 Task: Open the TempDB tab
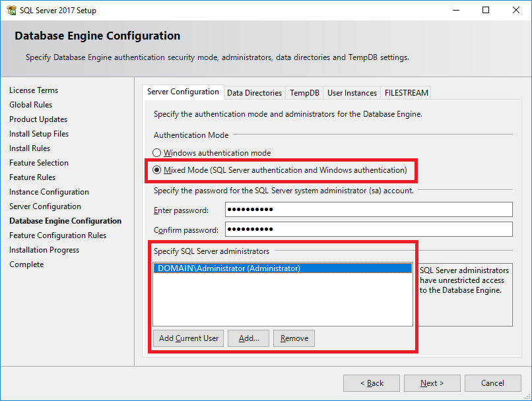tap(304, 93)
